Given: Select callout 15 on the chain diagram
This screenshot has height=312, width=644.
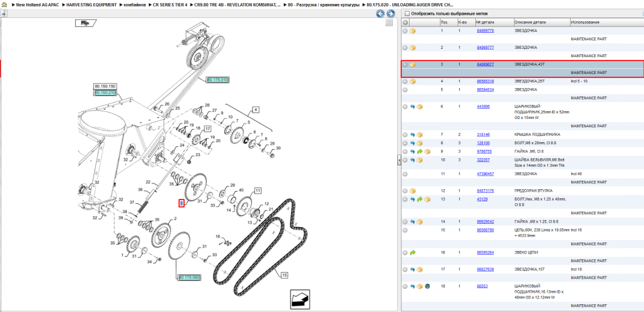Looking at the screenshot, I should tap(285, 275).
